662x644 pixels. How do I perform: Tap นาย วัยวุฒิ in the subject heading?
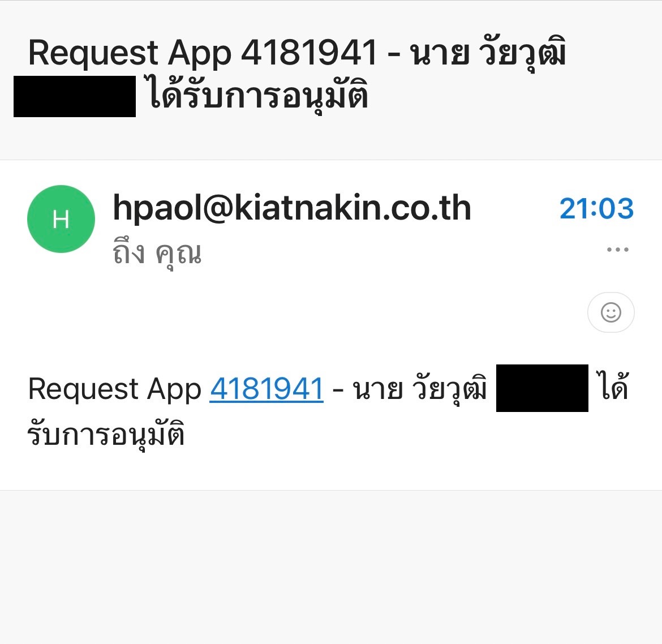[x=488, y=53]
